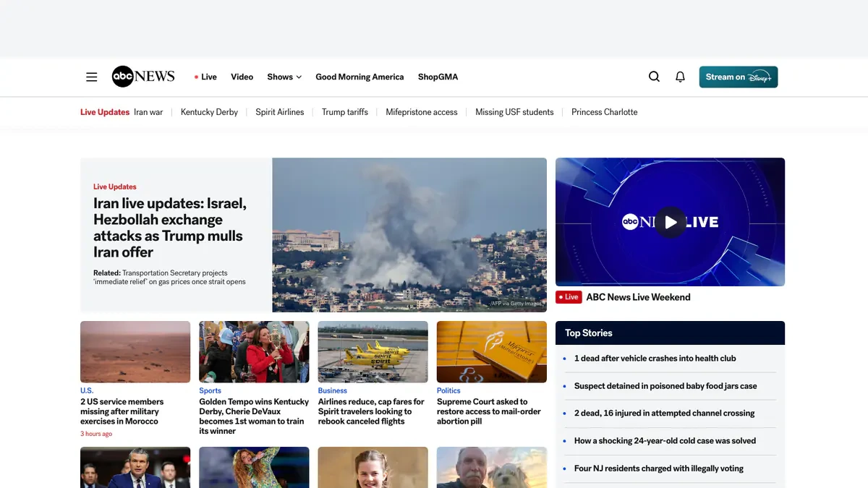Open the man in suit thumbnail
Image resolution: width=868 pixels, height=488 pixels.
(135, 467)
